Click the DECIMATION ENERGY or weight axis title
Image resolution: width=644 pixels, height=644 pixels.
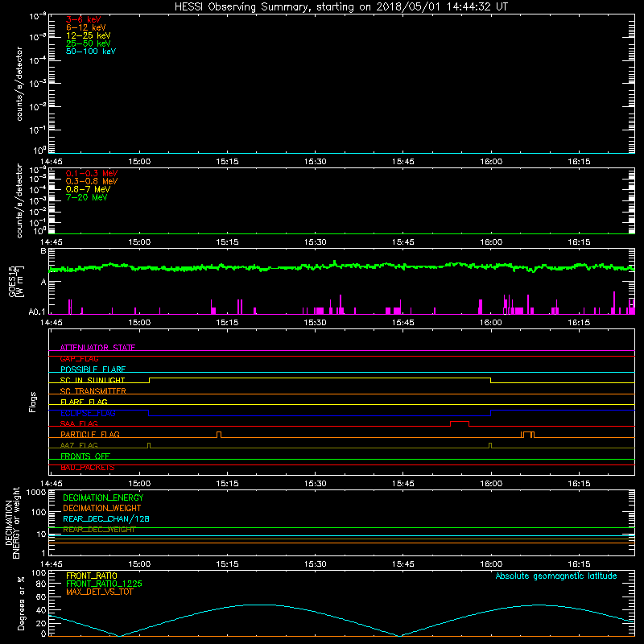pyautogui.click(x=13, y=522)
